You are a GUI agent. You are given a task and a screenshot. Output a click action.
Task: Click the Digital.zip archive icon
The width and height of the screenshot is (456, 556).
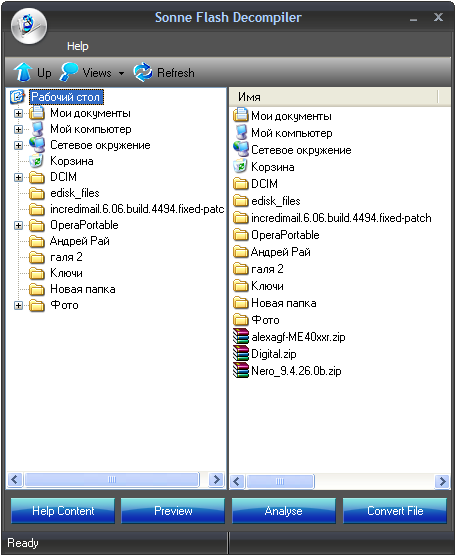(241, 354)
